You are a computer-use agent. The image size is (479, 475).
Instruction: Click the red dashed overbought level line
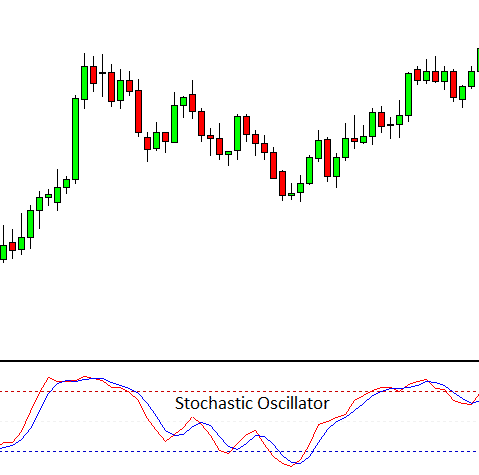pos(239,391)
